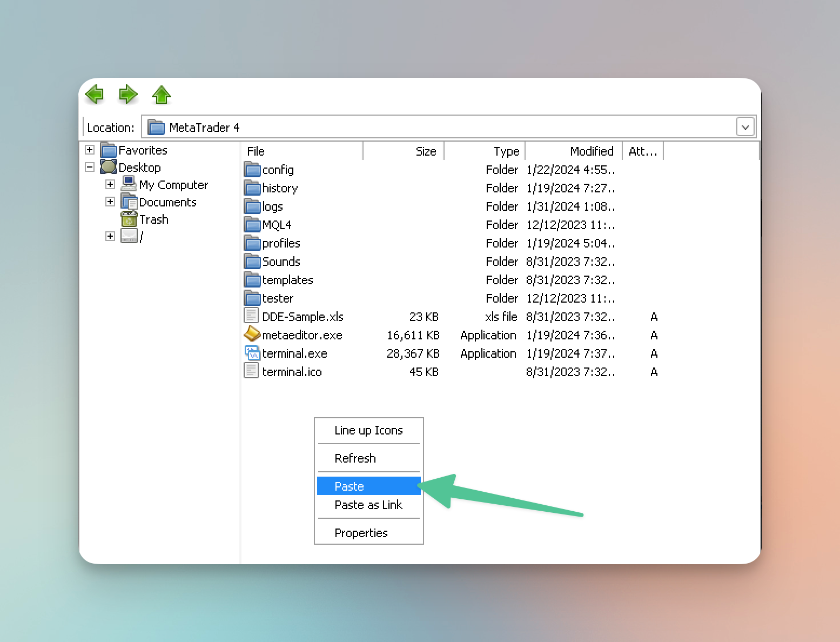Select My Computer icon in tree
The height and width of the screenshot is (642, 840).
click(129, 184)
